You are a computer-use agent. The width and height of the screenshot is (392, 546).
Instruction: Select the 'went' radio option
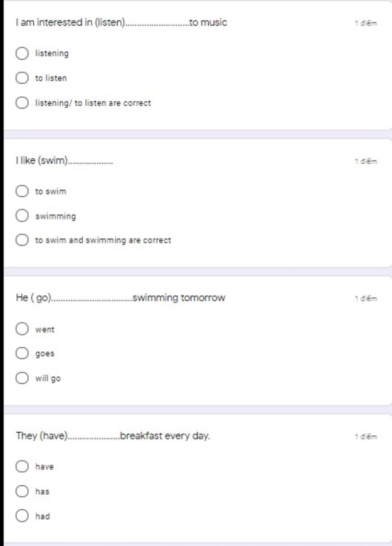click(x=22, y=329)
